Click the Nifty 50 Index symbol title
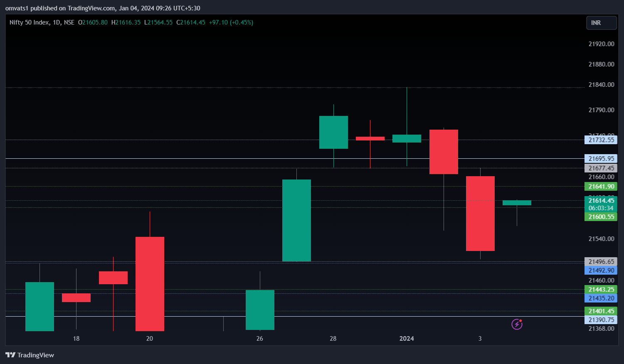624x364 pixels. tap(29, 22)
